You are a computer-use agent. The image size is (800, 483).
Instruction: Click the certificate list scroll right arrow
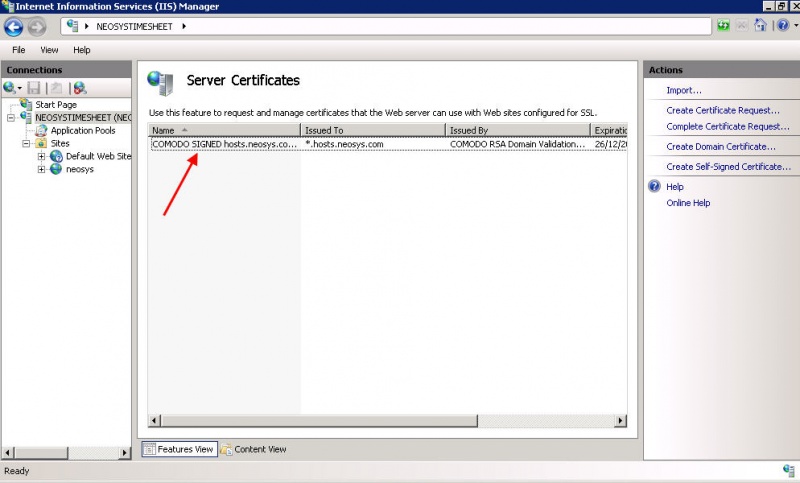click(620, 421)
